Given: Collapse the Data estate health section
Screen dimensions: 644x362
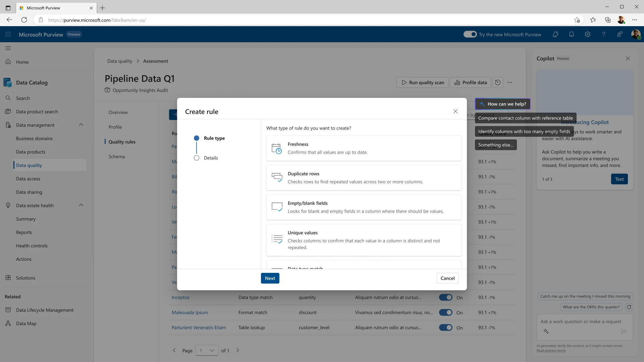Looking at the screenshot, I should click(81, 205).
